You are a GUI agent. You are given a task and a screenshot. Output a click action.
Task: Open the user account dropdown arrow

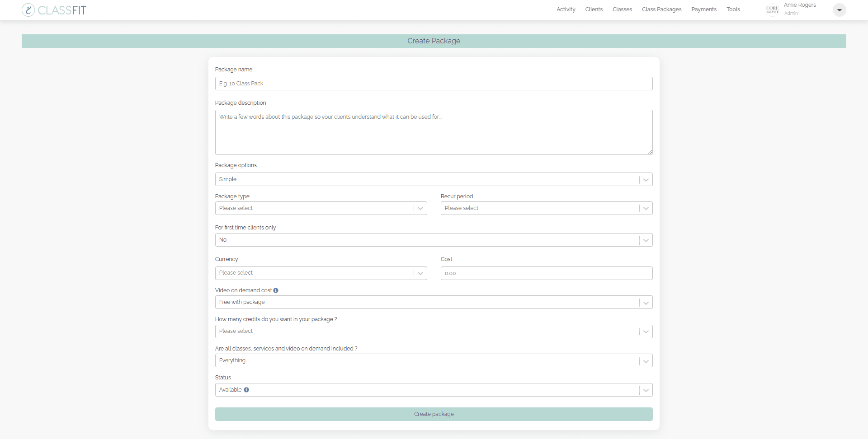(x=839, y=10)
